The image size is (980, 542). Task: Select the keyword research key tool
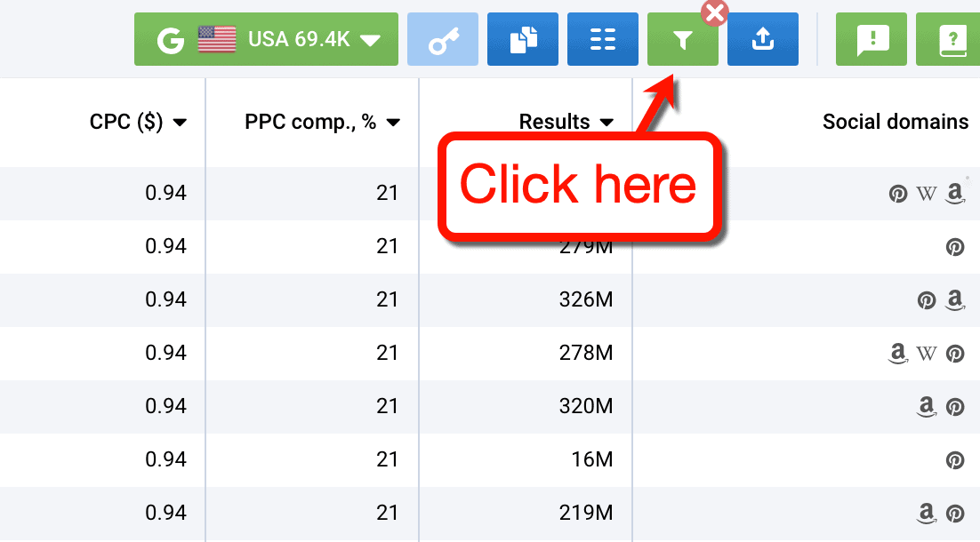442,39
